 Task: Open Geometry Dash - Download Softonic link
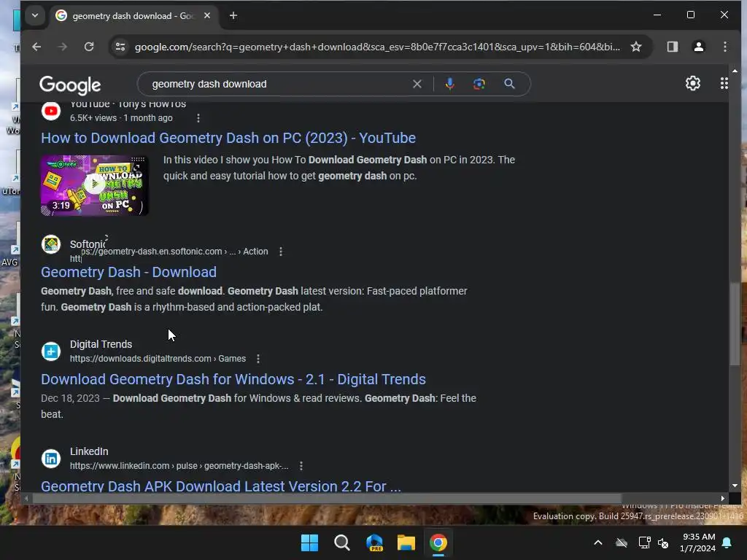tap(128, 272)
